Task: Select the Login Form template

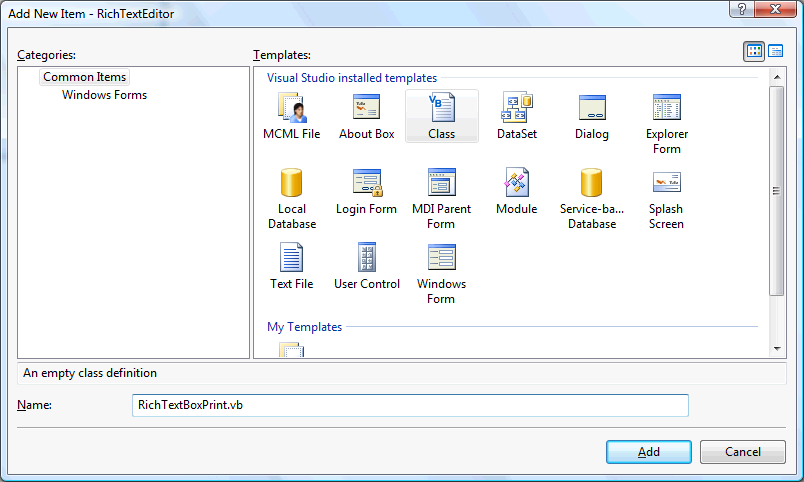Action: pos(366,191)
